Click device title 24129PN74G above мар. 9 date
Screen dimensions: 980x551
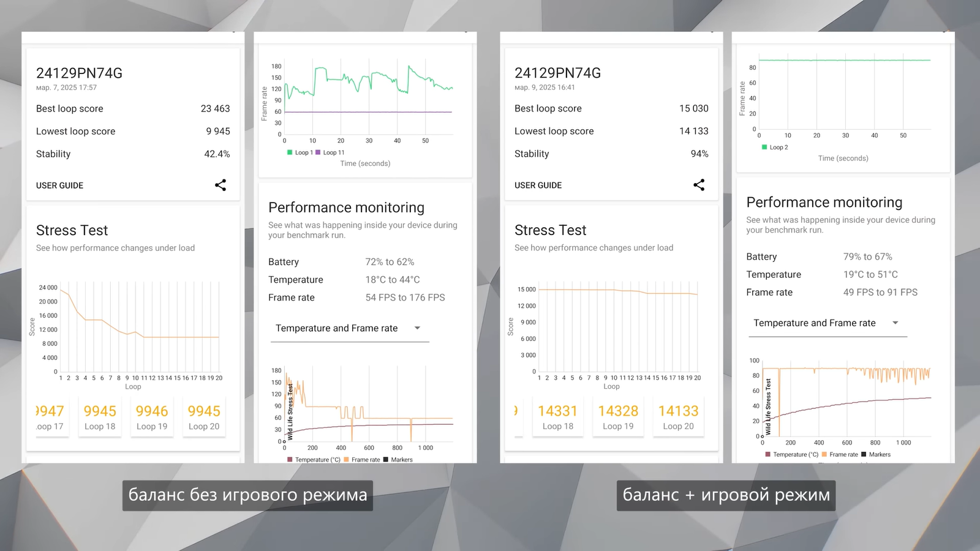[557, 73]
